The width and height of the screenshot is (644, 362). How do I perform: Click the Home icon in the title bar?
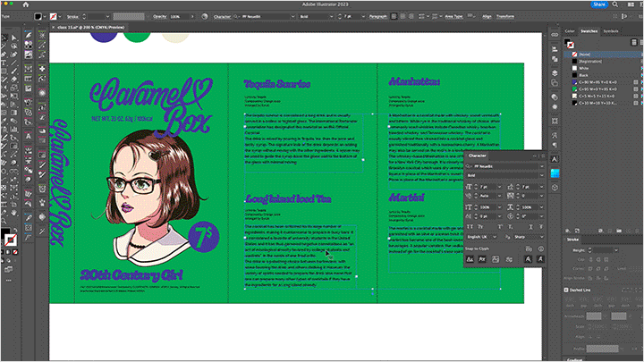(x=25, y=4)
